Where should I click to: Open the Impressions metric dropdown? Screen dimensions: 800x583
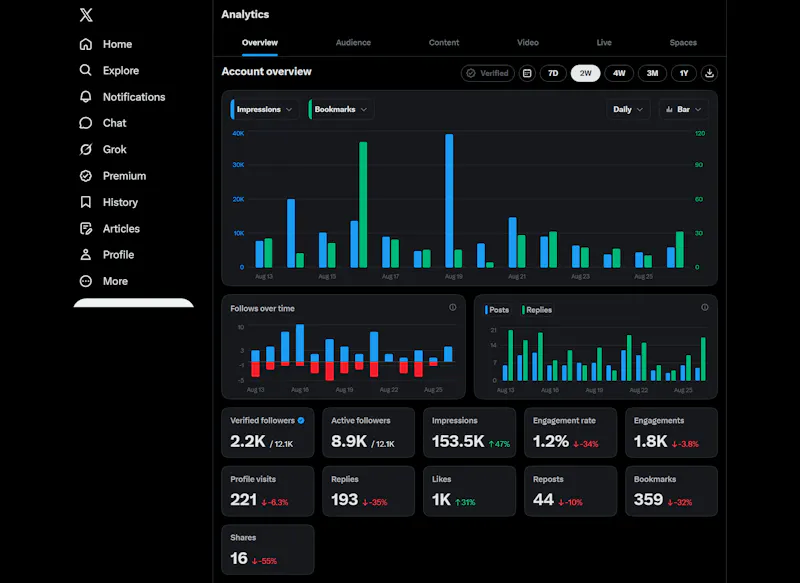[x=264, y=110]
